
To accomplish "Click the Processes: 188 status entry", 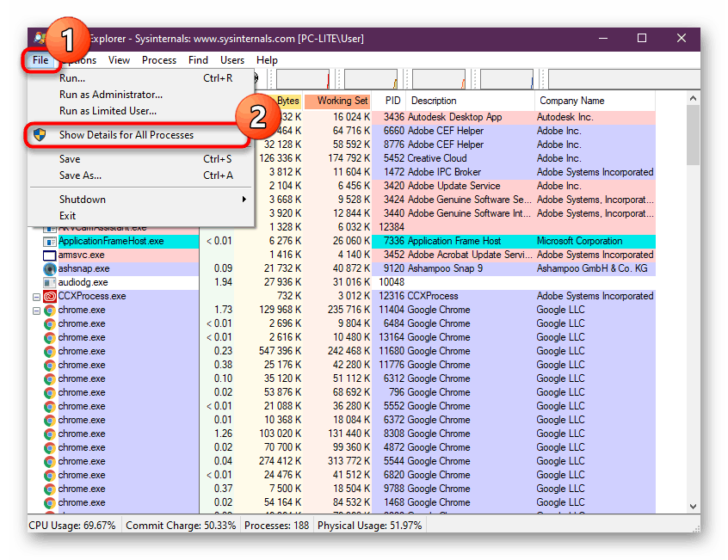I will point(277,526).
